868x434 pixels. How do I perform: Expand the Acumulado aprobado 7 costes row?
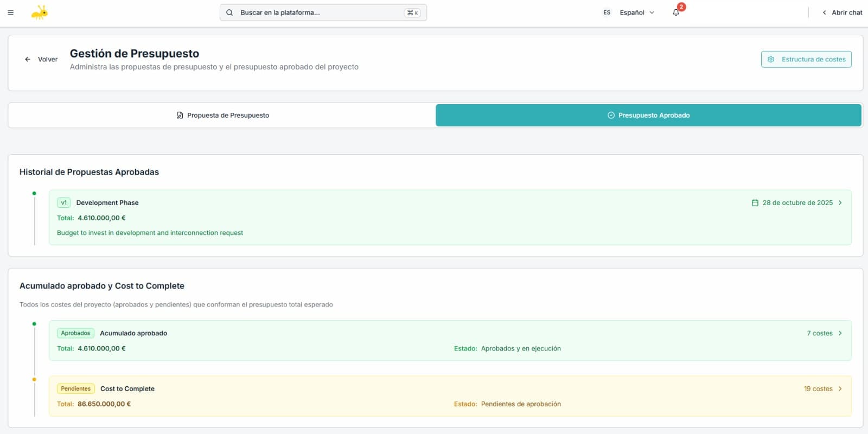[x=840, y=333]
